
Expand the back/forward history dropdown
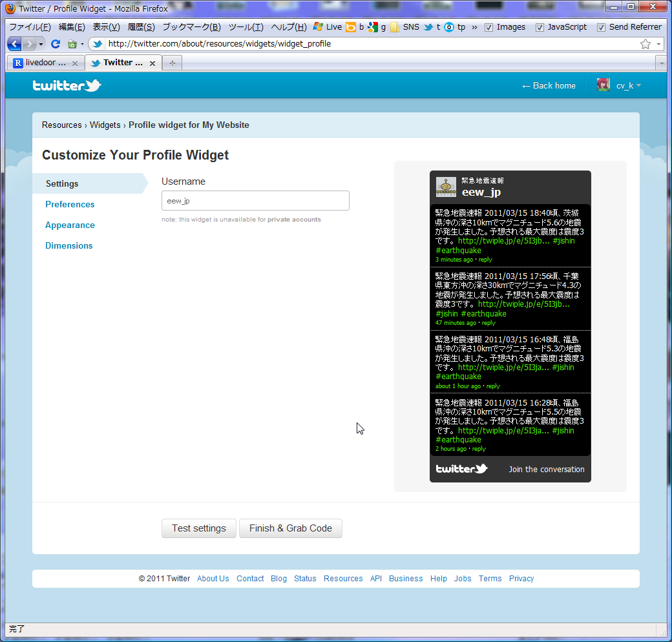41,44
